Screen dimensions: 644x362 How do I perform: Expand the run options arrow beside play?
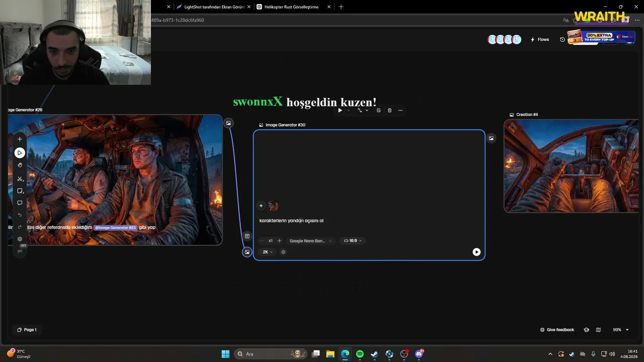pos(348,111)
